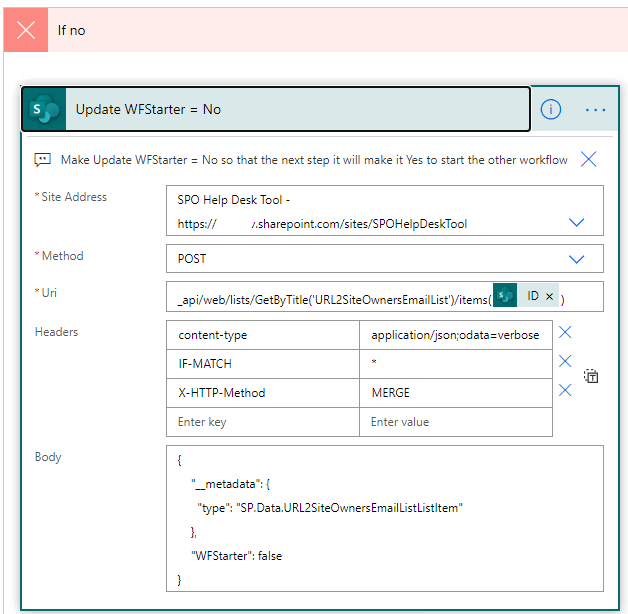
Task: Dismiss the action comment note
Action: [x=589, y=159]
